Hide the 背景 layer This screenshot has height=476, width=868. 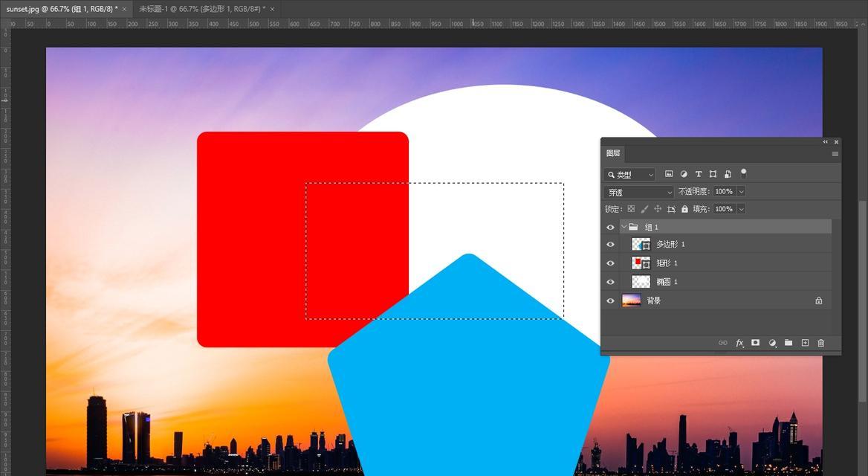[611, 301]
